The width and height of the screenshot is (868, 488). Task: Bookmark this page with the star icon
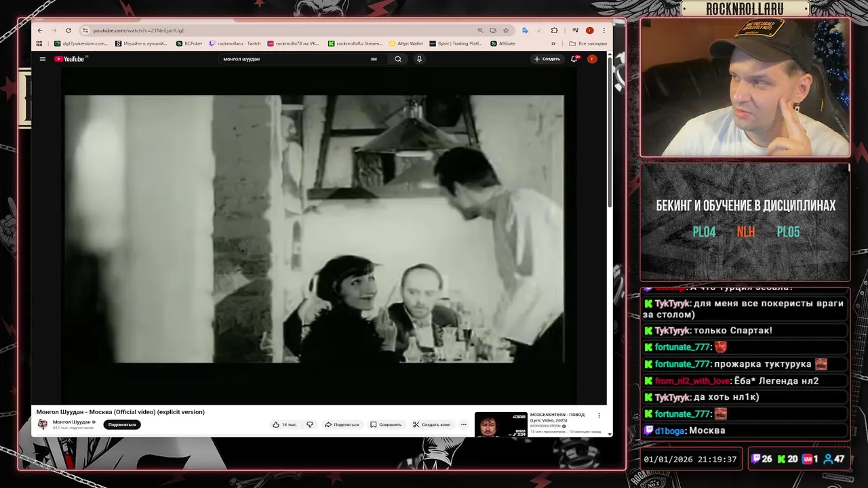click(x=506, y=30)
